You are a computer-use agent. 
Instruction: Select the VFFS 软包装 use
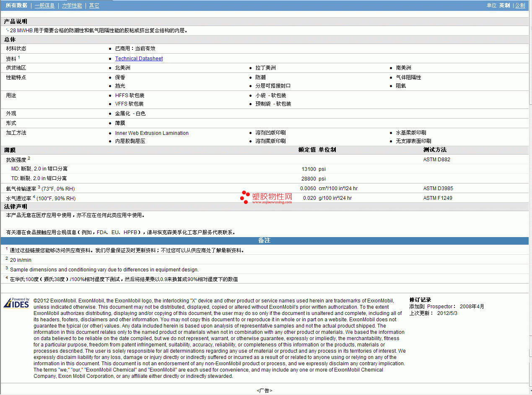(x=130, y=104)
